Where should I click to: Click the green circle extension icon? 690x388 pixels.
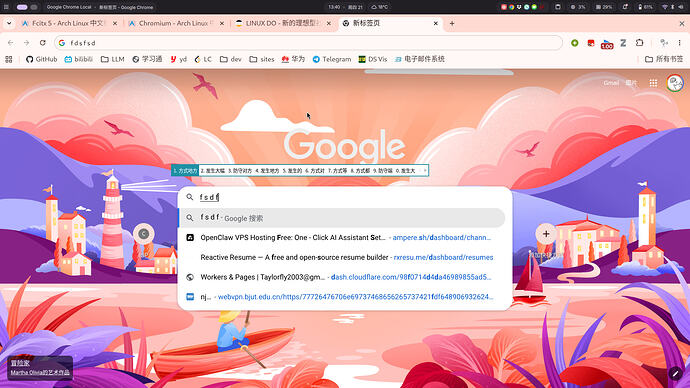[x=575, y=43]
